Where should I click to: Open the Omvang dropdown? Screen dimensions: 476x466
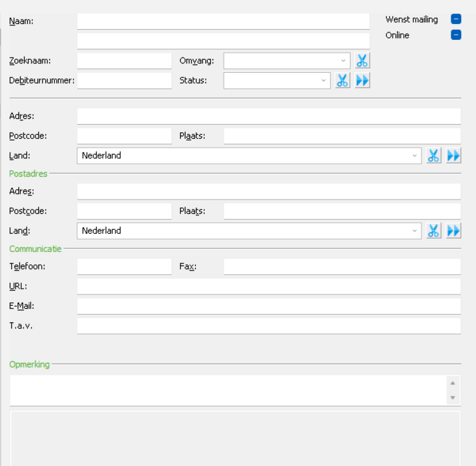pyautogui.click(x=287, y=61)
